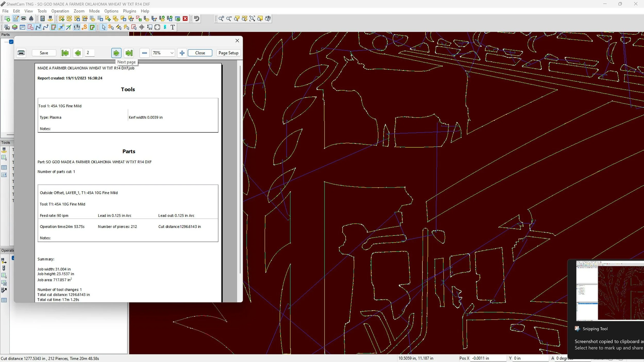The width and height of the screenshot is (644, 362).
Task: Go to the first report page
Action: coord(65,53)
